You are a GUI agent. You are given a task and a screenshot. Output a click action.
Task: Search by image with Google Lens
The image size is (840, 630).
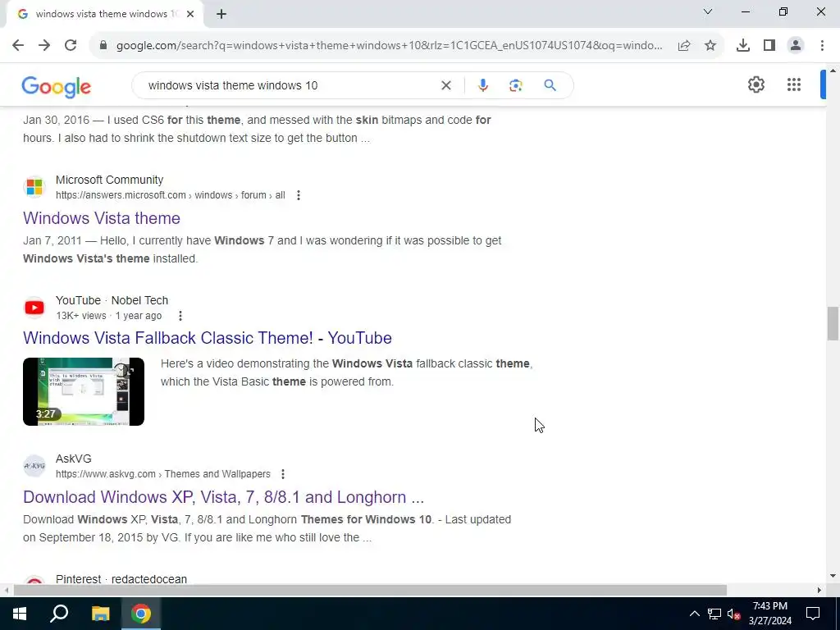coord(515,85)
